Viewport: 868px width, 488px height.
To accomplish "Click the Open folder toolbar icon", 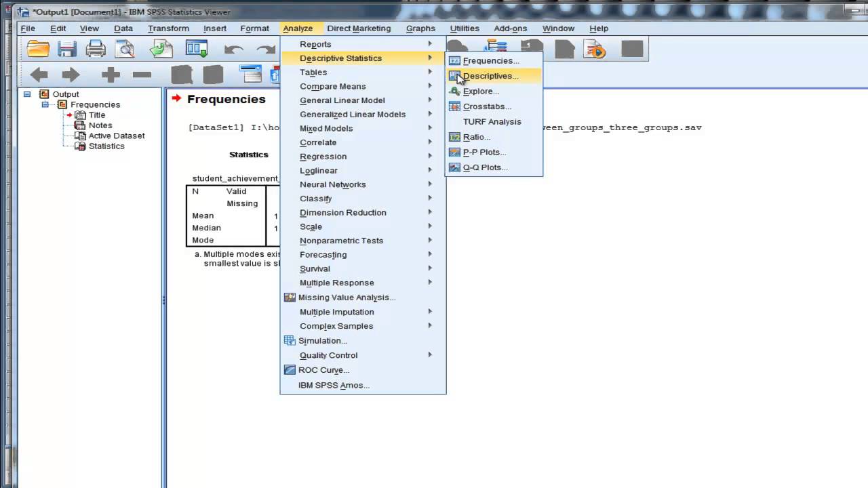I will tap(38, 49).
